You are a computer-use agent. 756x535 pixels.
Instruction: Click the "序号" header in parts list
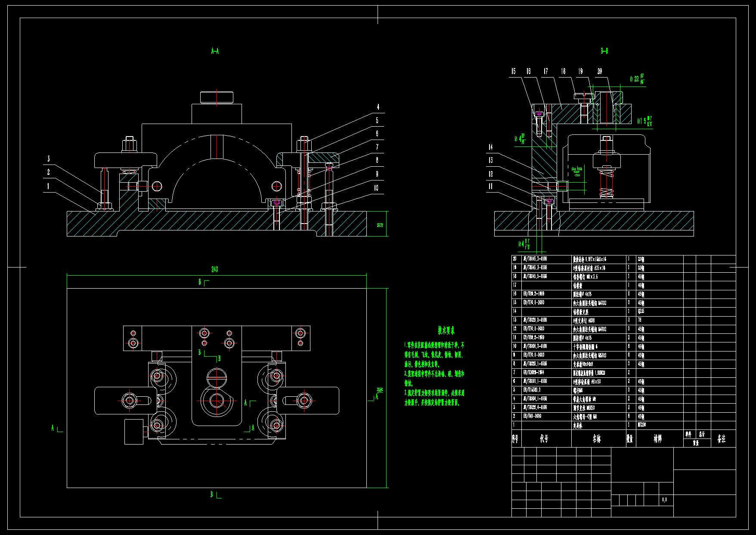(515, 439)
